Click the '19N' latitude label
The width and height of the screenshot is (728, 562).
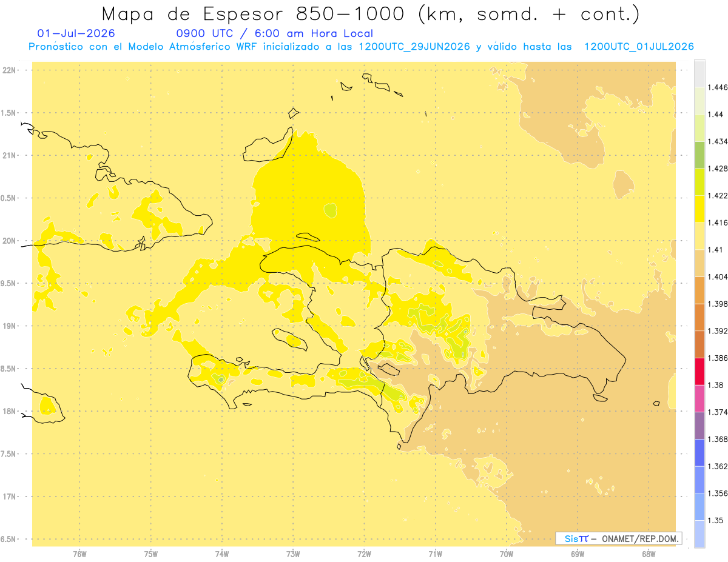[10, 326]
